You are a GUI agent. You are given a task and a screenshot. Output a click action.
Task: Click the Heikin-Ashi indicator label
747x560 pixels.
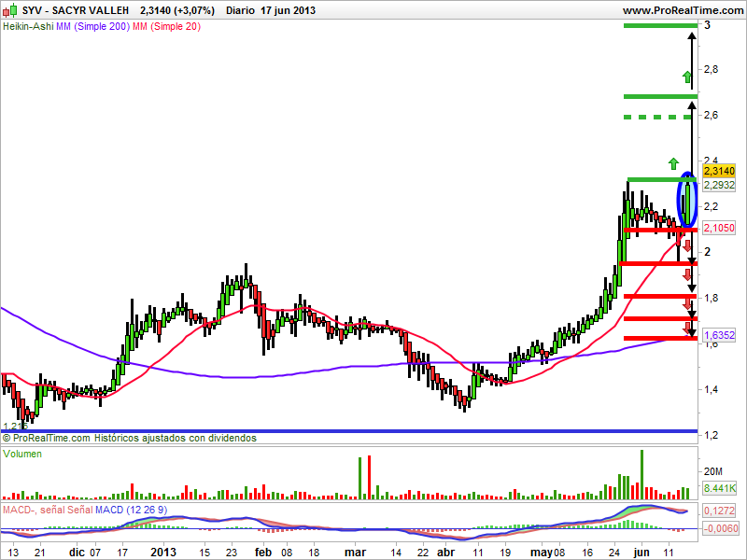pos(28,27)
